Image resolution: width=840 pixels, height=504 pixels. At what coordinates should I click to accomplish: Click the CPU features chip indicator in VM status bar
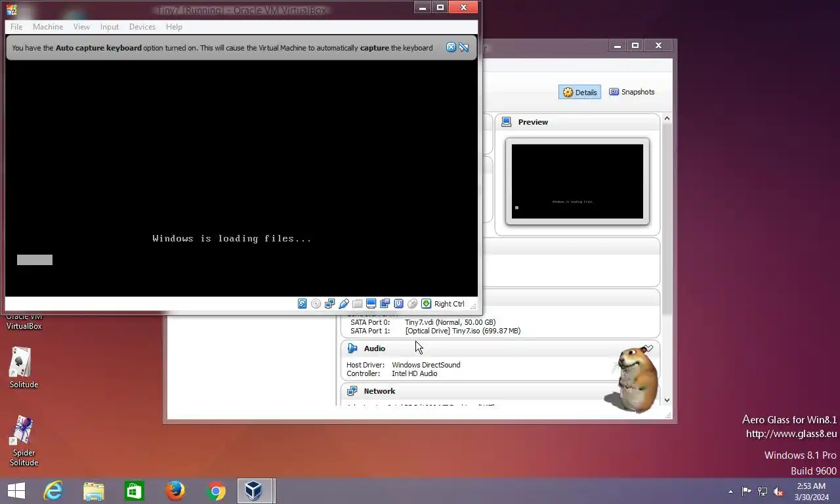coord(399,304)
